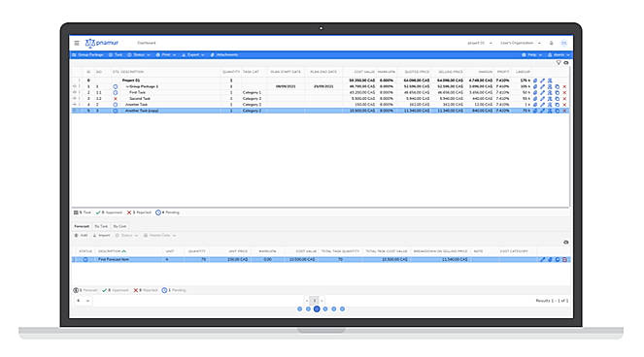Screen dimensions: 644x357
Task: Click edit pencil icon in Project 01 row
Action: pyautogui.click(x=543, y=81)
